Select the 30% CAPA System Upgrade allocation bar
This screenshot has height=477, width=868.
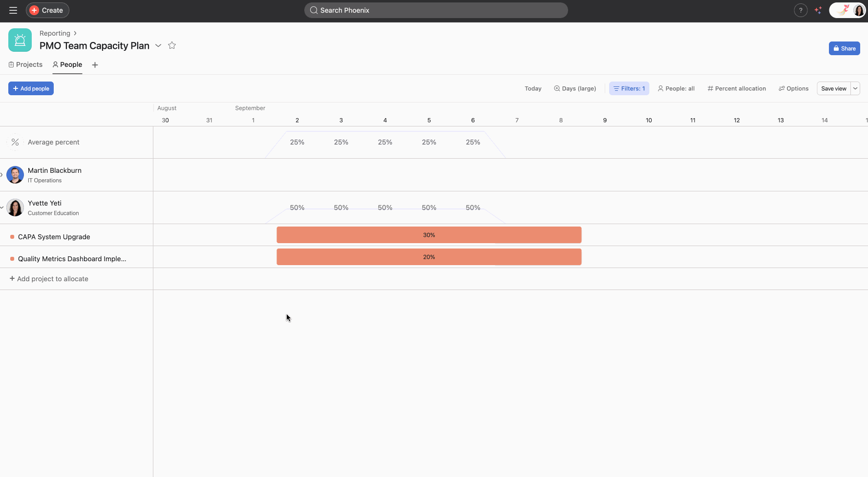pyautogui.click(x=429, y=235)
